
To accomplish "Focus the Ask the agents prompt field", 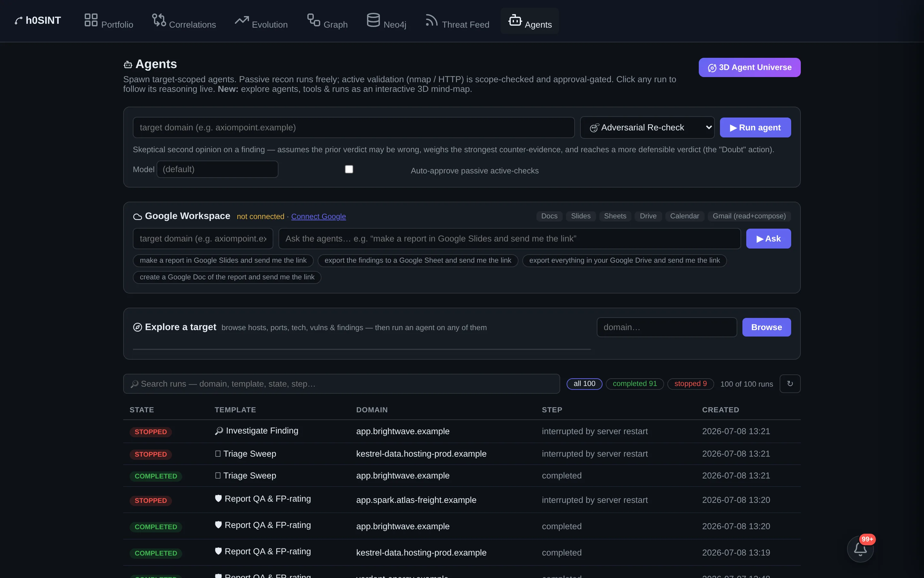I will tap(510, 239).
